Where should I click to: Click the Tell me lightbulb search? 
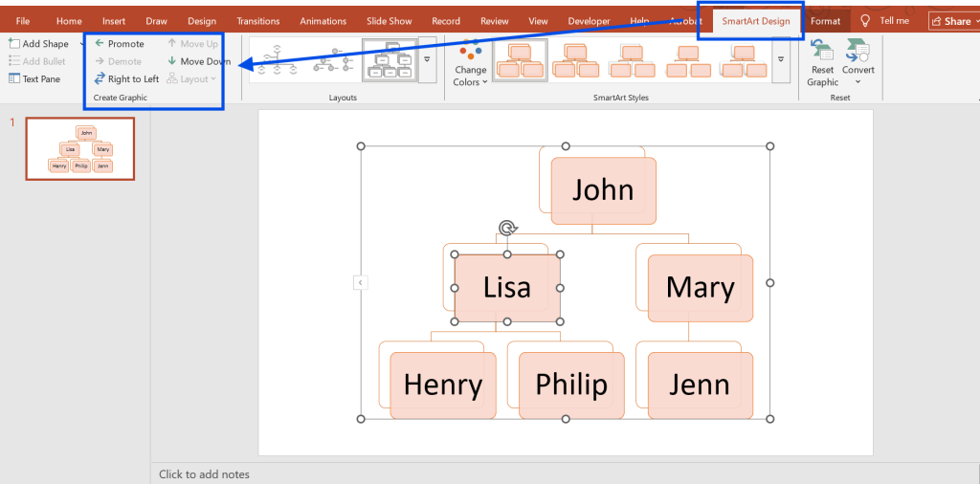[x=885, y=21]
